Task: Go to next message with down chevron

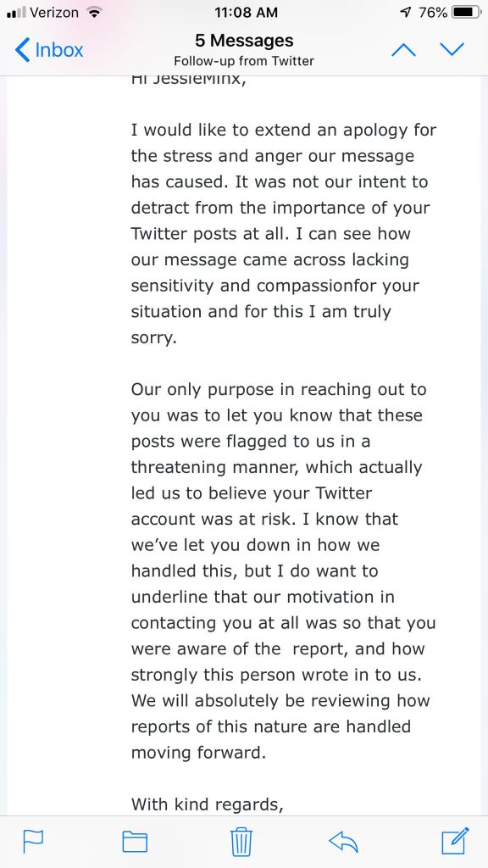Action: click(x=452, y=50)
